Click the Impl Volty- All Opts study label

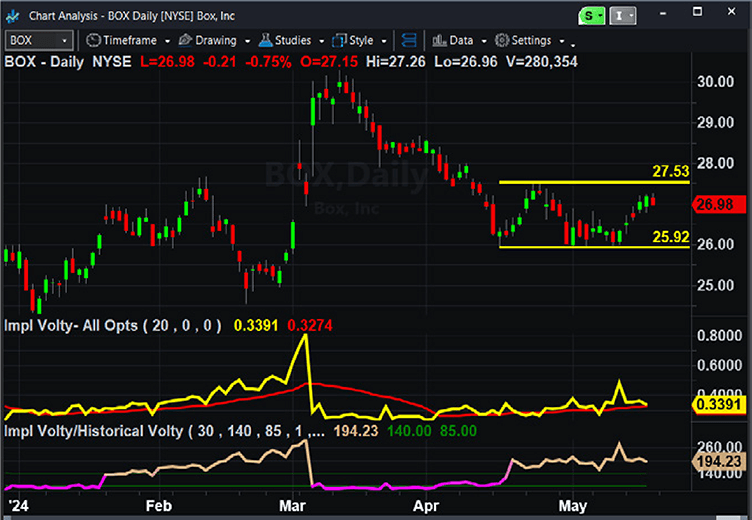click(x=113, y=326)
